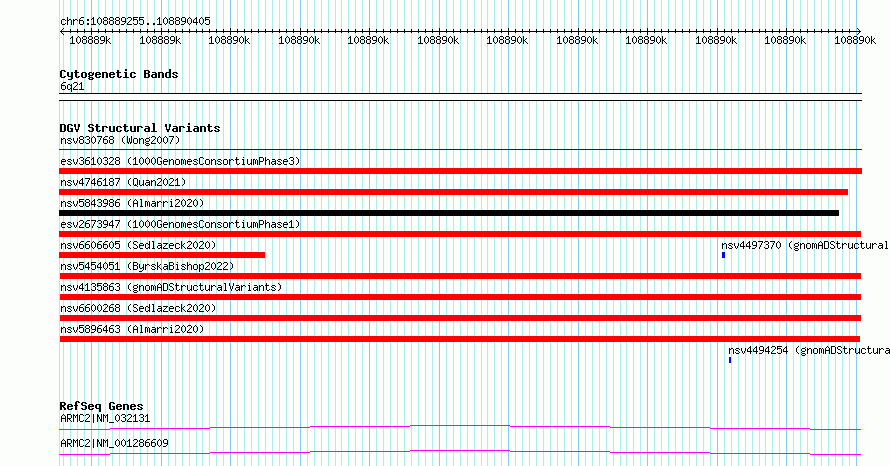Open variant nsv6600268 (Sedlazeck2020) label
The width and height of the screenshot is (890, 466).
[x=138, y=308]
